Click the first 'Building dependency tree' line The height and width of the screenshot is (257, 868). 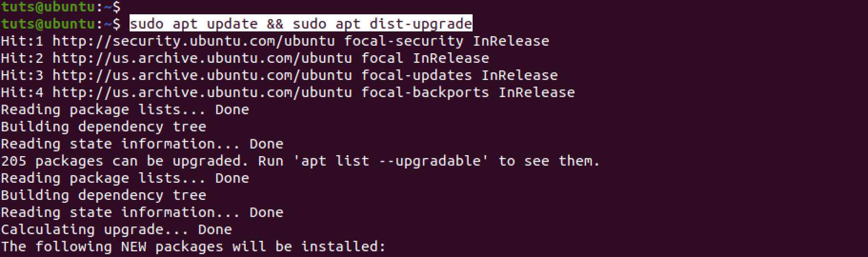pyautogui.click(x=103, y=127)
